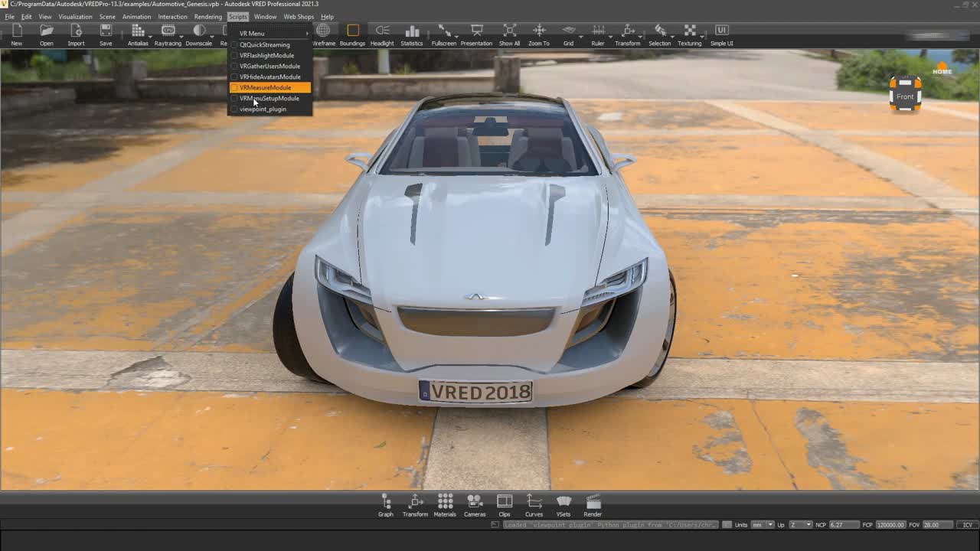Screen dimensions: 980x551
Task: Click the Home icon above view cube
Action: pyautogui.click(x=942, y=69)
